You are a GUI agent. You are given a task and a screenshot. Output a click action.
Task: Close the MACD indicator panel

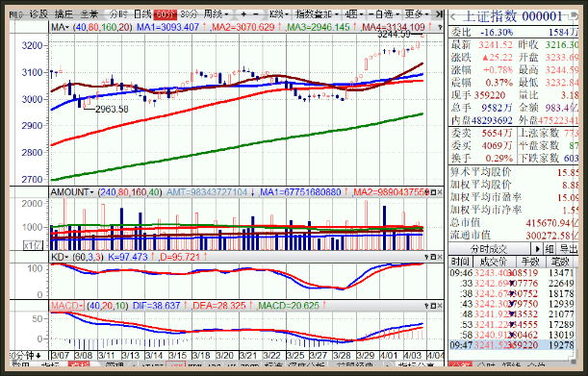[x=440, y=306]
